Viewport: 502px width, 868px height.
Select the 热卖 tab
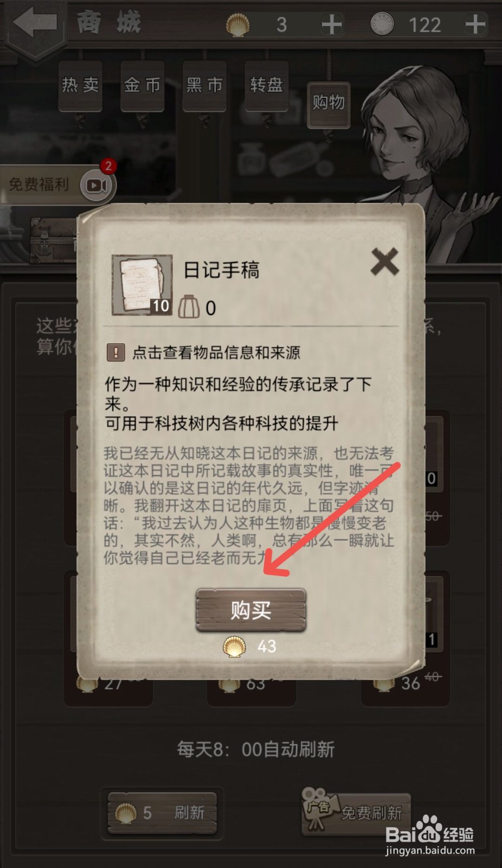(x=80, y=85)
